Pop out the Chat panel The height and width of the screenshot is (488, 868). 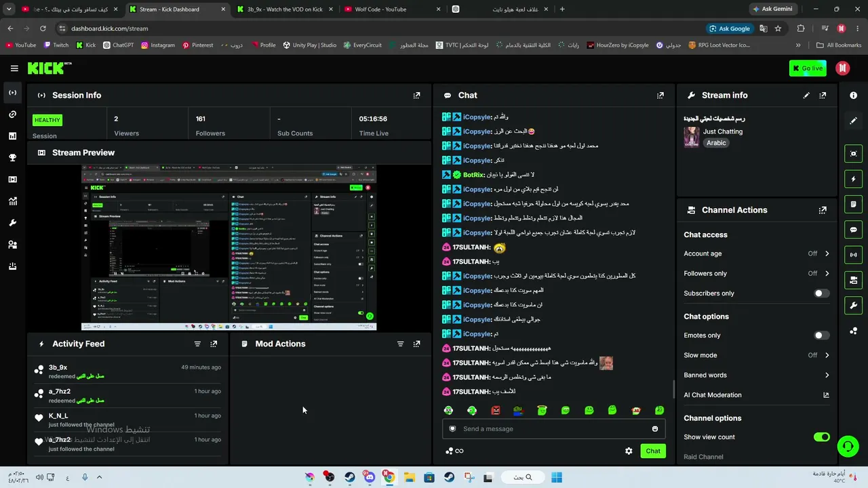(660, 96)
